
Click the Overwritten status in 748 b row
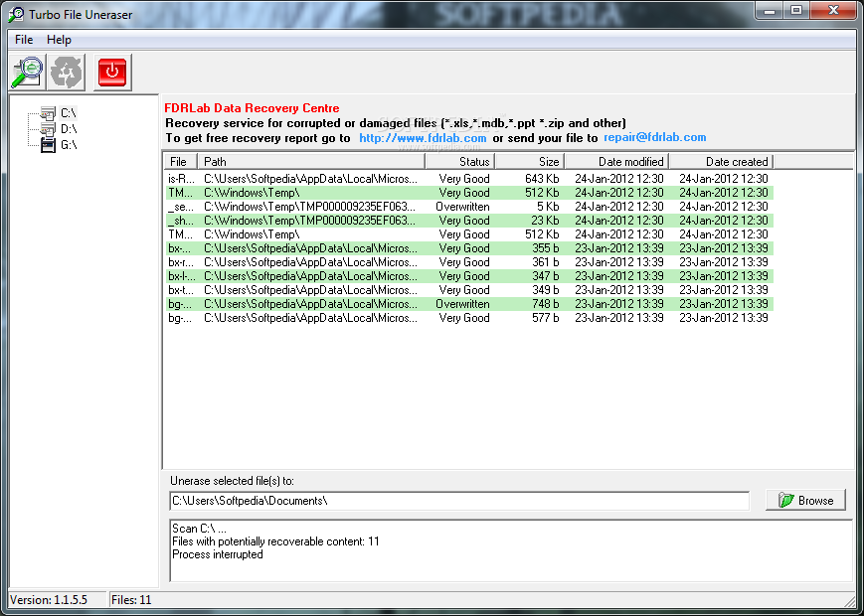[x=462, y=304]
